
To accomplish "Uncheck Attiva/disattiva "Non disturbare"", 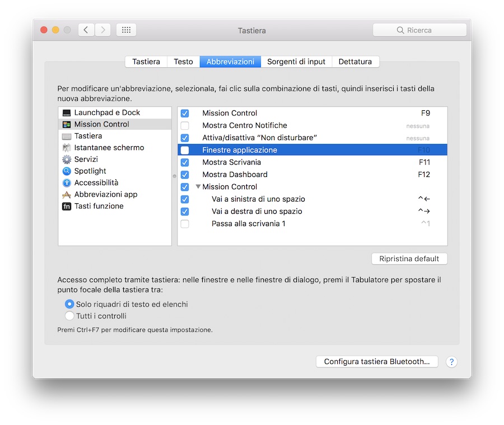I will click(x=185, y=138).
